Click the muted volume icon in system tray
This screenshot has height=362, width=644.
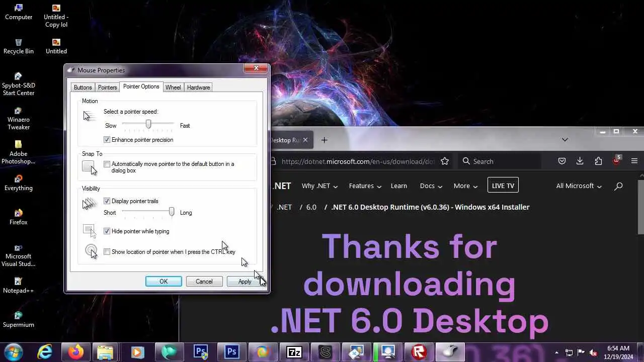(x=593, y=352)
